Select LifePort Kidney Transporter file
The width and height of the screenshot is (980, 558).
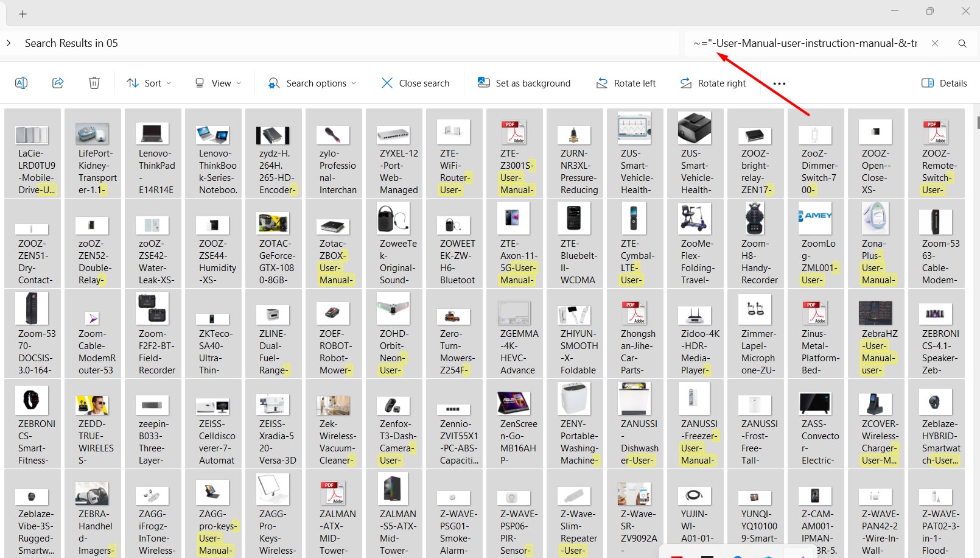tap(93, 154)
